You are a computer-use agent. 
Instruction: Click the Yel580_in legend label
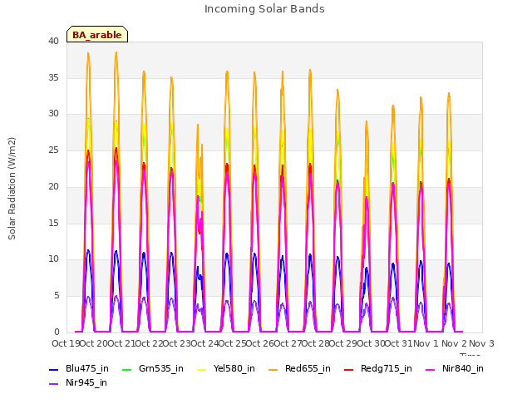pos(234,368)
